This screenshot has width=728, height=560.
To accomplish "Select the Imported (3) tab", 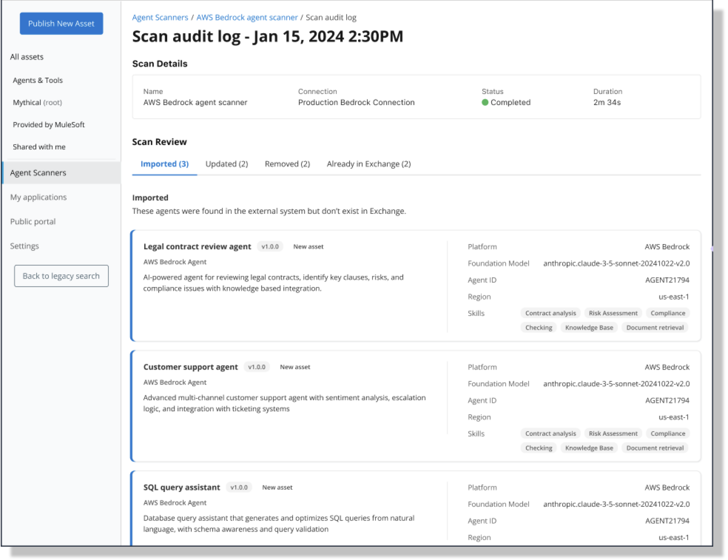I will [164, 164].
